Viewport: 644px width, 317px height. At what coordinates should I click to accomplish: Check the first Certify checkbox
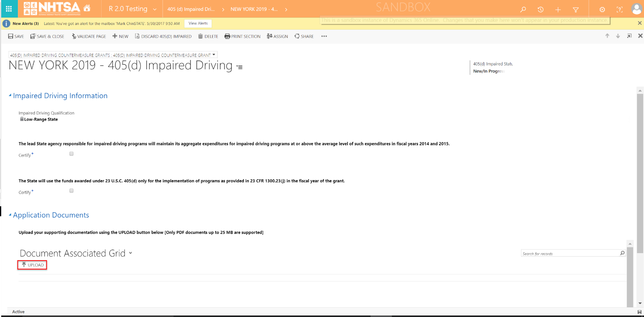(71, 154)
